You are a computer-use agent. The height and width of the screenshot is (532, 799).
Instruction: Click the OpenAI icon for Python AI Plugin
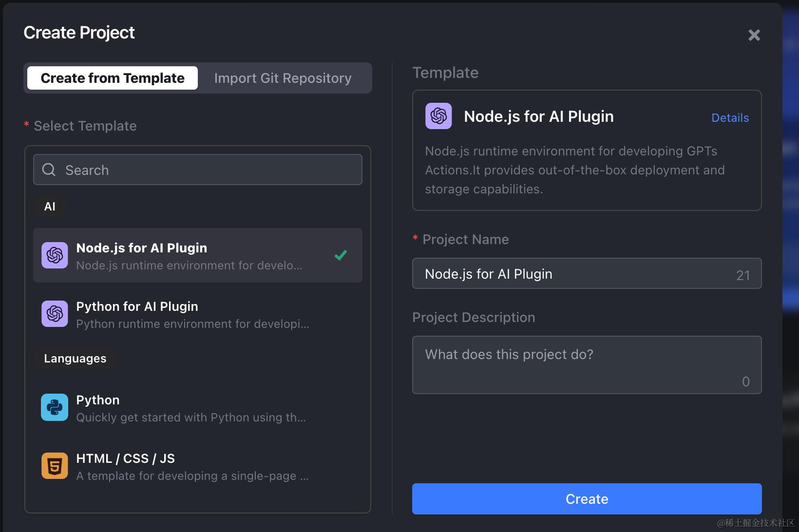click(55, 314)
